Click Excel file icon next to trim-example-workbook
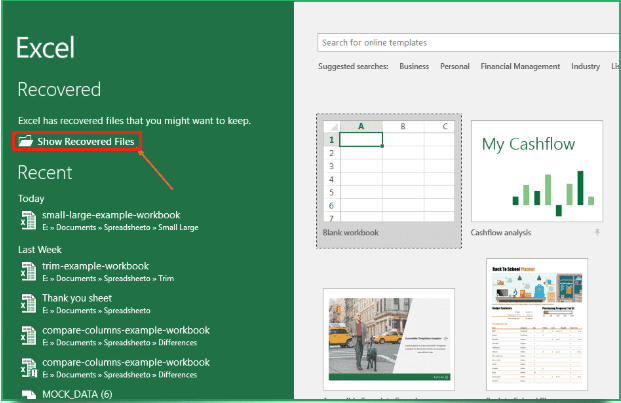 point(27,271)
